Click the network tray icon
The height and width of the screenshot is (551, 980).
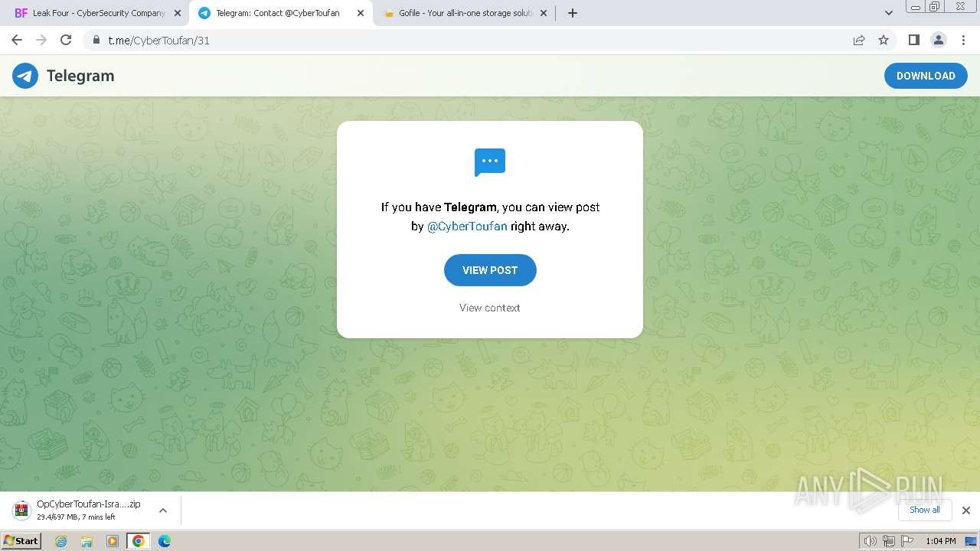coord(889,541)
